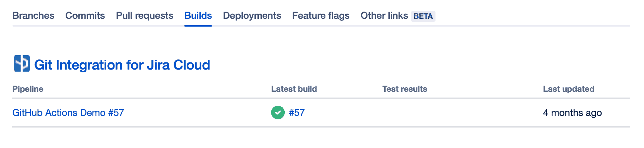The width and height of the screenshot is (644, 148).
Task: View the Other links tab
Action: click(x=384, y=16)
